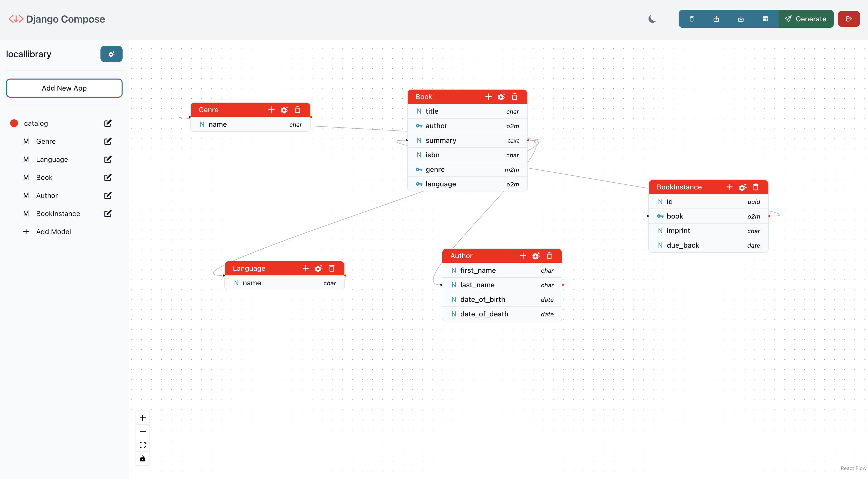Delete the Author model with its trash icon

[549, 255]
